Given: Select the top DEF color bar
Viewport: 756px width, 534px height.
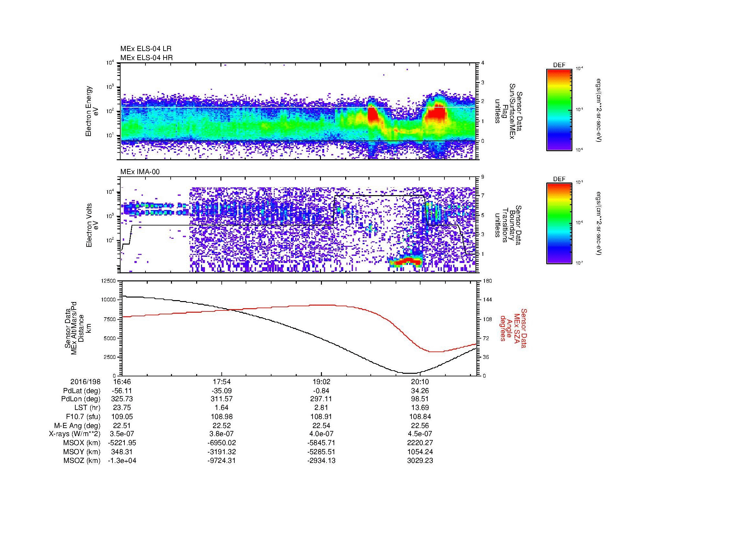Looking at the screenshot, I should point(559,110).
